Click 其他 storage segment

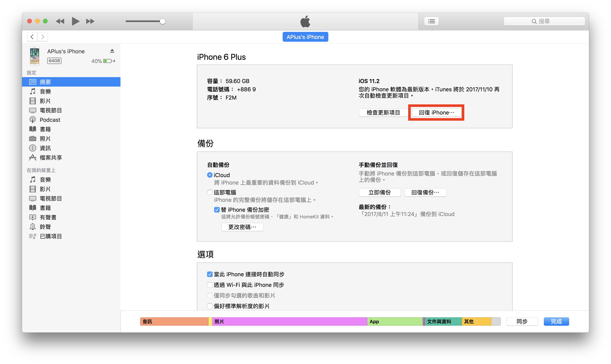pos(476,322)
